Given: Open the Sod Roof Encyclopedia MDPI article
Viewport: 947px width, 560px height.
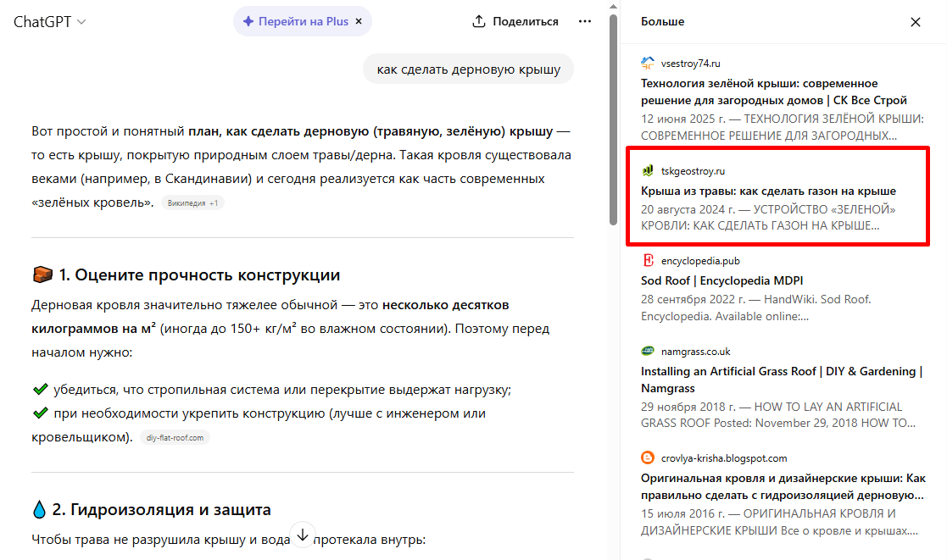Looking at the screenshot, I should coord(722,280).
